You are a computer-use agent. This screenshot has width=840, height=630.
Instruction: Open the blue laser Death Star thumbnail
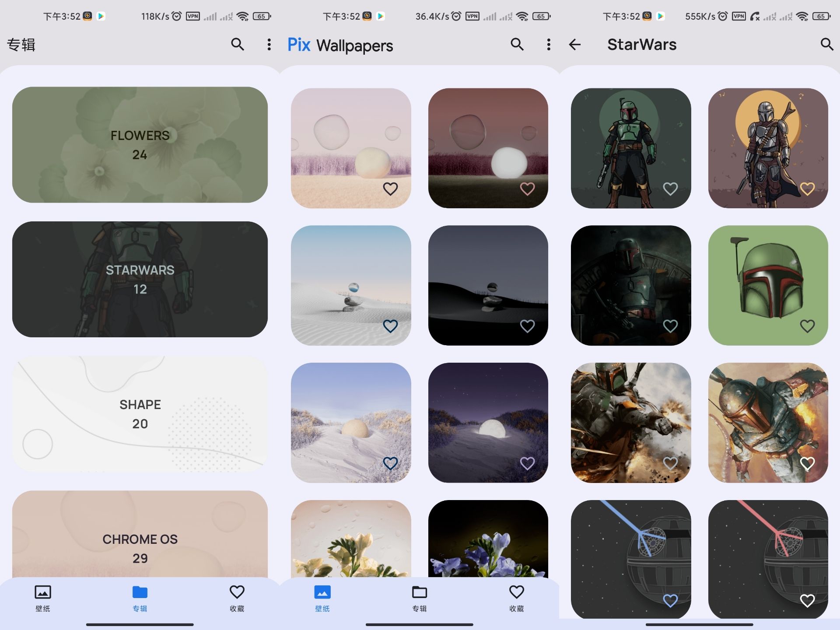point(631,559)
